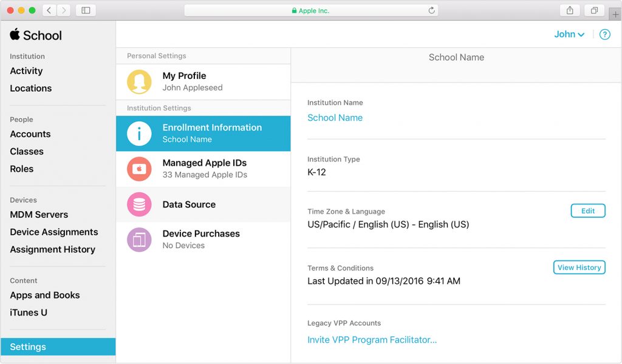
Task: Show all tabs overview button
Action: [594, 10]
